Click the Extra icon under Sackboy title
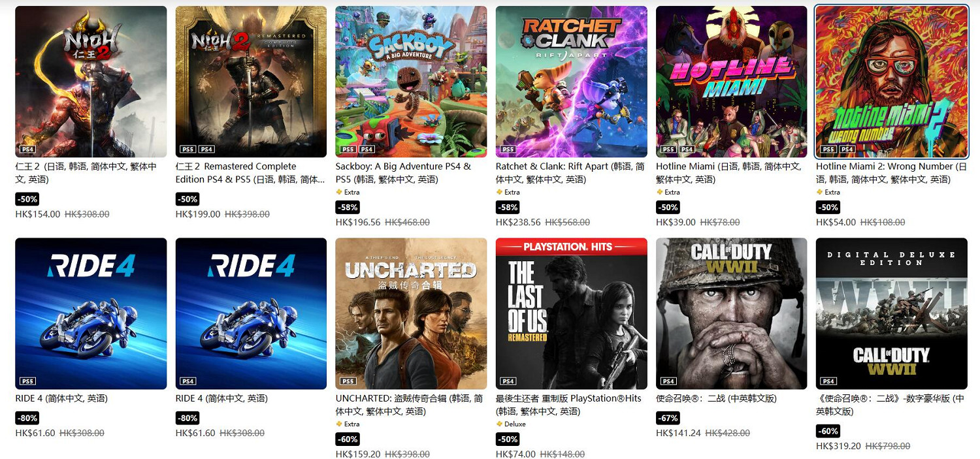Viewport: 980px width, 459px height. point(339,192)
